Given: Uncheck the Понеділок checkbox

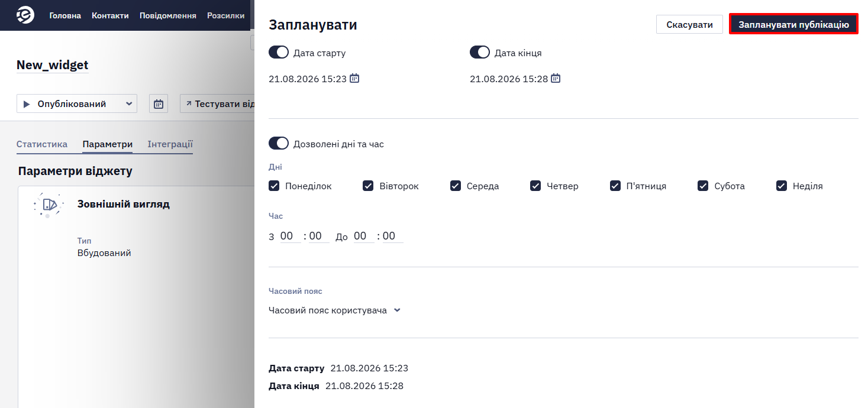Looking at the screenshot, I should pyautogui.click(x=274, y=186).
